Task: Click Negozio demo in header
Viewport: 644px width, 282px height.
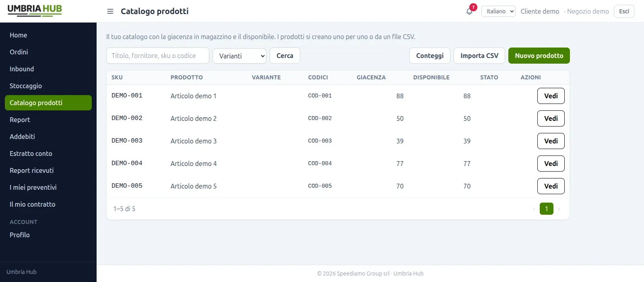Action: pyautogui.click(x=588, y=11)
